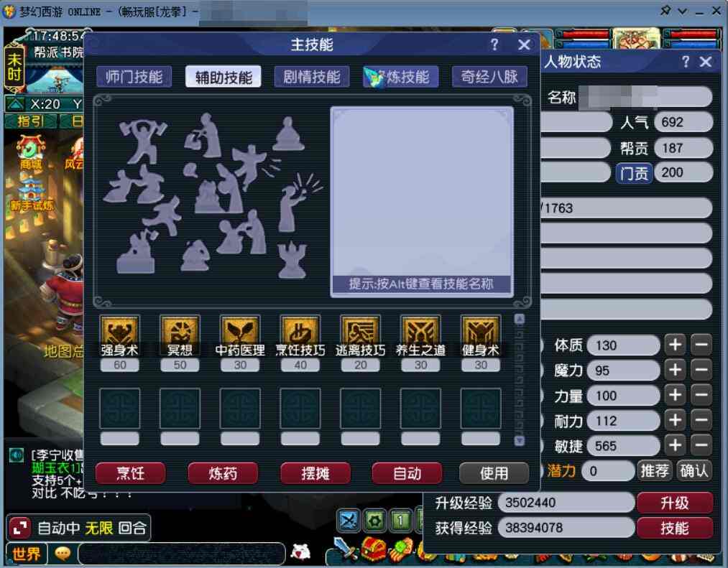Expand the title bar dropdown chevron
This screenshot has width=728, height=568.
click(x=683, y=11)
